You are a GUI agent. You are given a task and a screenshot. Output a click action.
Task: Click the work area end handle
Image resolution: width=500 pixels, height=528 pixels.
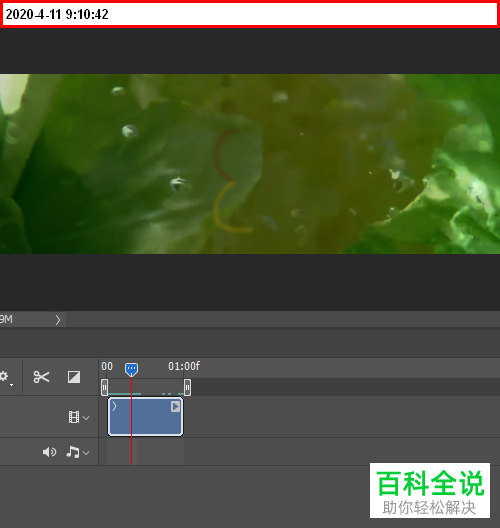pos(187,387)
